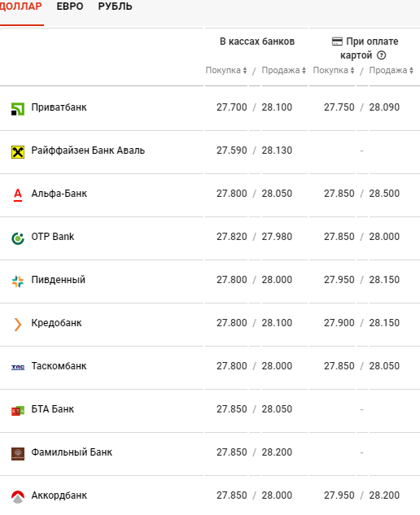Click the Privatbank green logo icon
The image size is (420, 515).
click(x=18, y=109)
